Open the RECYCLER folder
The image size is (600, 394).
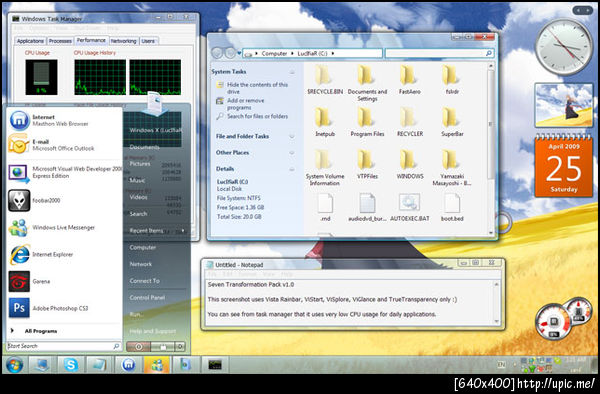click(x=409, y=122)
